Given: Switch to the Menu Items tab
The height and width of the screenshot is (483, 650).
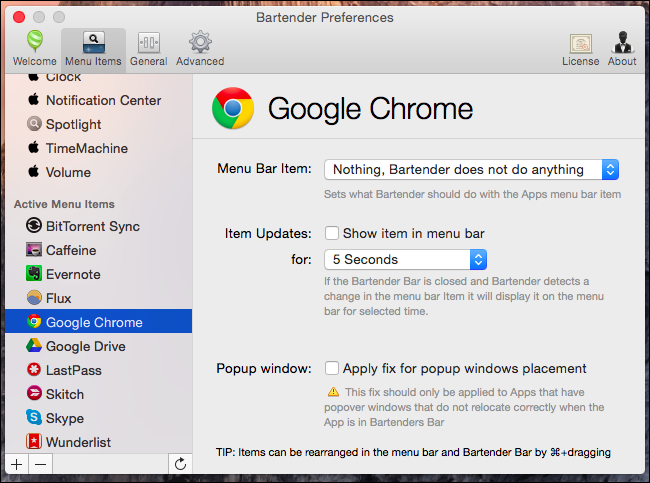Looking at the screenshot, I should [93, 47].
